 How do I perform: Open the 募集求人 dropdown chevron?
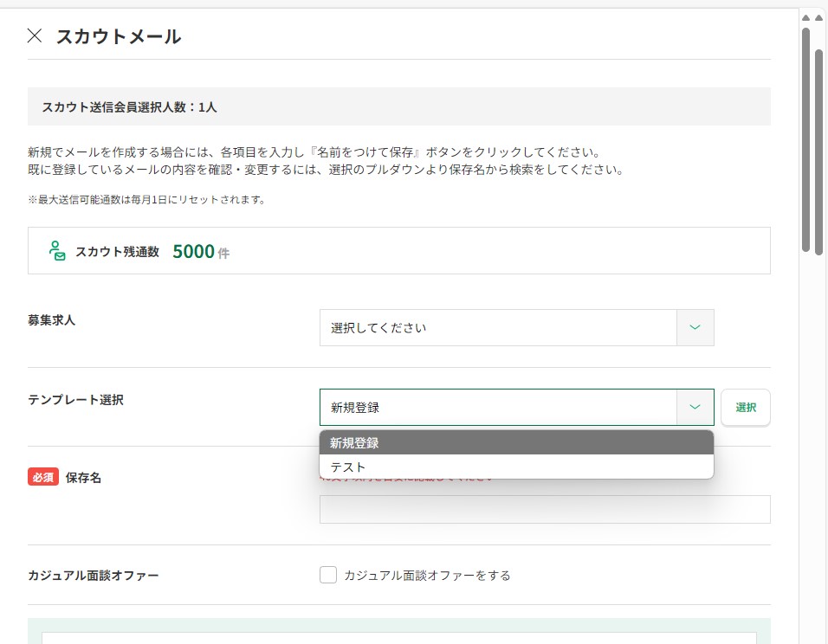coord(695,328)
